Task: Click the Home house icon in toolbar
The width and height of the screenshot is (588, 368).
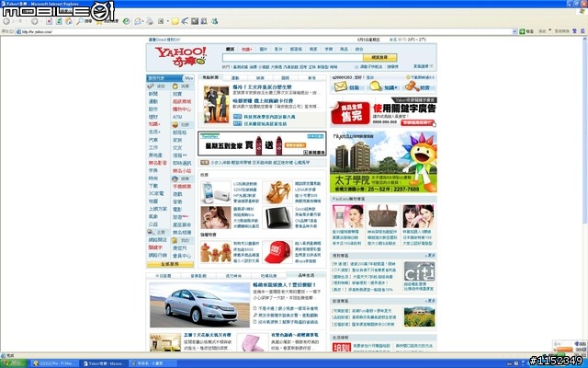Action: [x=69, y=21]
